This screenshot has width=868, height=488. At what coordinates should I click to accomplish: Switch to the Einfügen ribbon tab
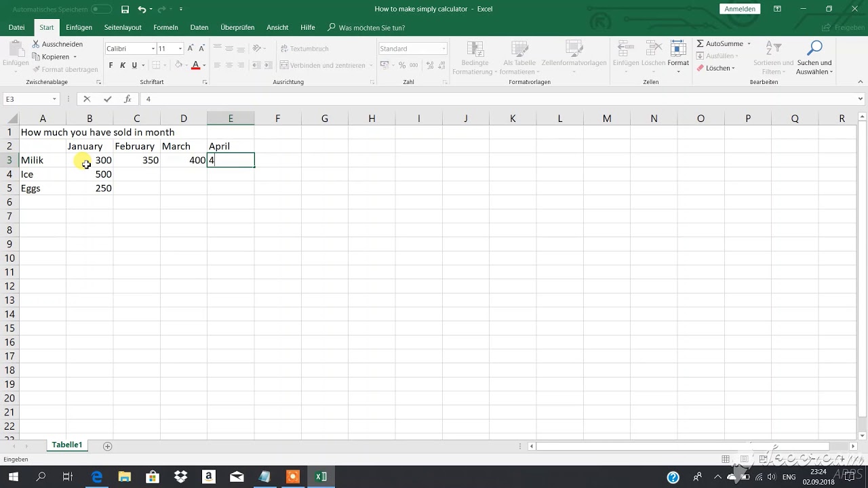(x=79, y=28)
